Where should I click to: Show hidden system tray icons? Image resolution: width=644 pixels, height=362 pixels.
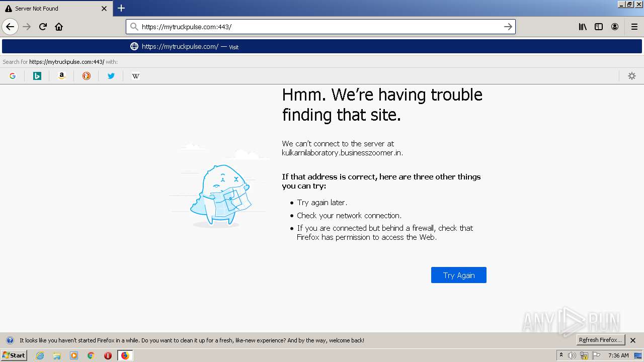(561, 355)
